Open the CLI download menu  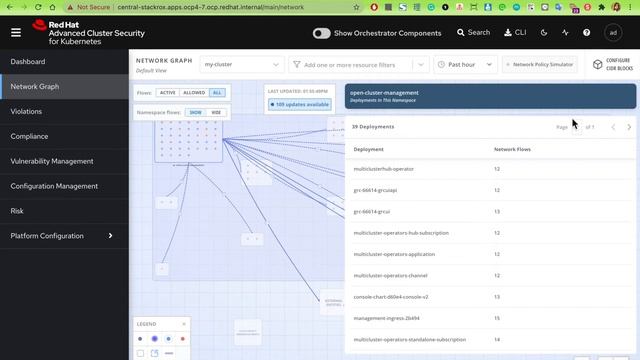[x=515, y=33]
